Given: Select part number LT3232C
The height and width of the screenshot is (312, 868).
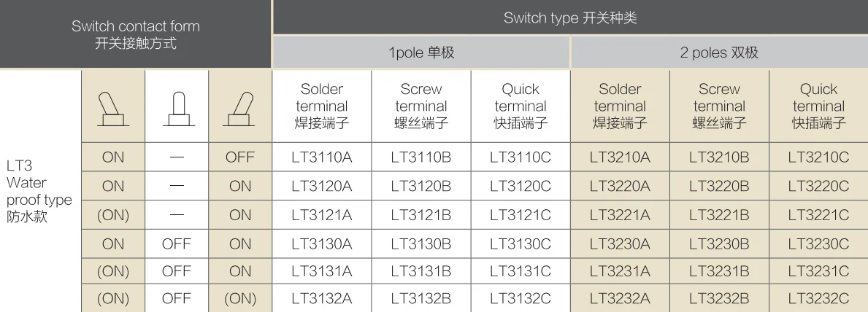Looking at the screenshot, I should click(818, 299).
